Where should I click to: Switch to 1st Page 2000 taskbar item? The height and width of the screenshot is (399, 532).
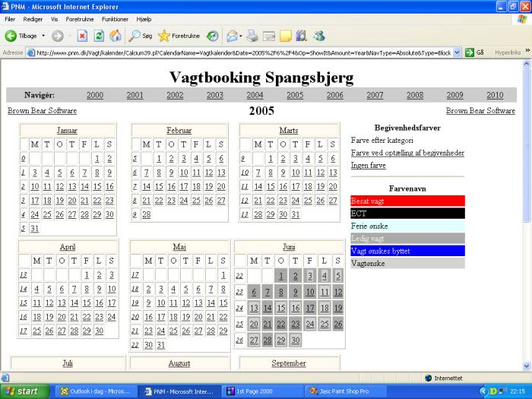(264, 391)
